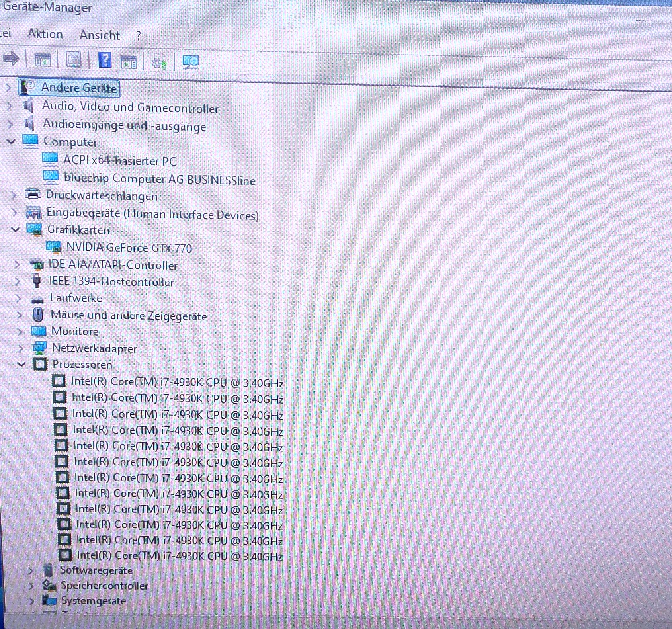Expand Eingabegeräte (Human Interface Devices)

click(15, 213)
